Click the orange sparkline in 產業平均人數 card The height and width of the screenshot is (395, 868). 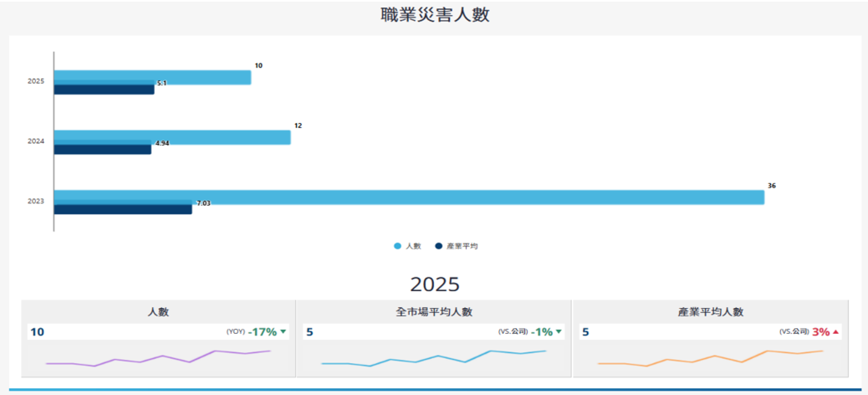[710, 358]
